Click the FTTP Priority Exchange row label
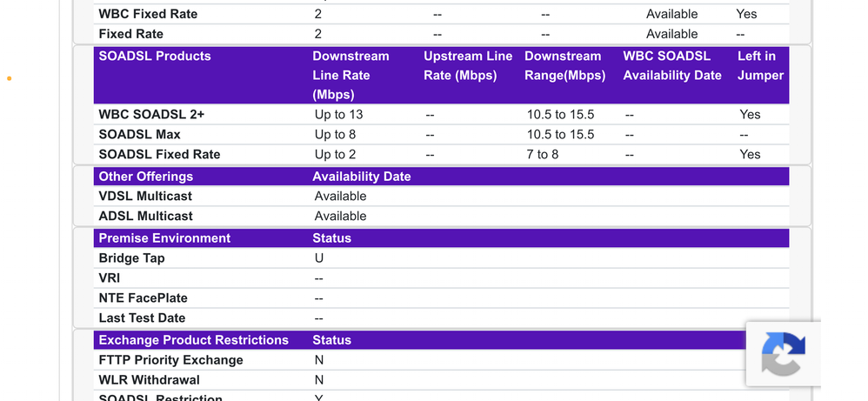The image size is (868, 401). point(170,360)
